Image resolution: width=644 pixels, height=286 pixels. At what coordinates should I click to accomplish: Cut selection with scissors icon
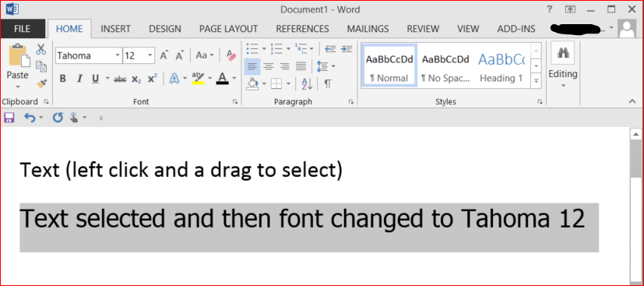pos(41,49)
